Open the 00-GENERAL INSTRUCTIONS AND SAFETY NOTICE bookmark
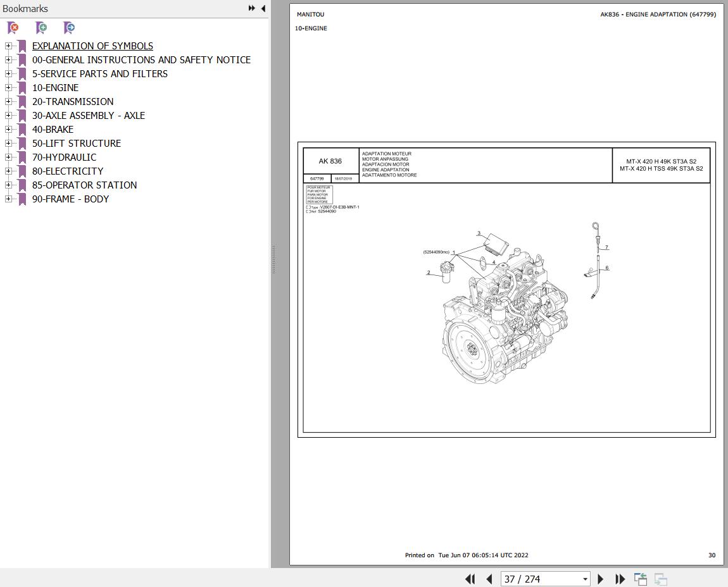The height and width of the screenshot is (587, 728). (141, 60)
